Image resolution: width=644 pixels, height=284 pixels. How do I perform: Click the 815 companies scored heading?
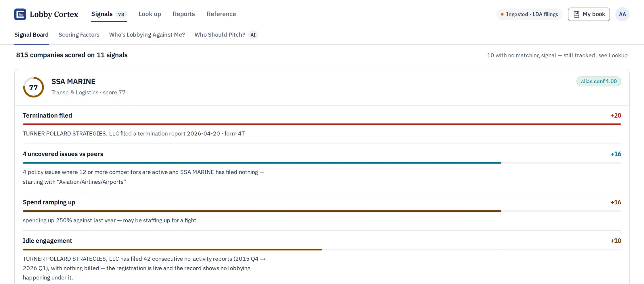point(72,55)
